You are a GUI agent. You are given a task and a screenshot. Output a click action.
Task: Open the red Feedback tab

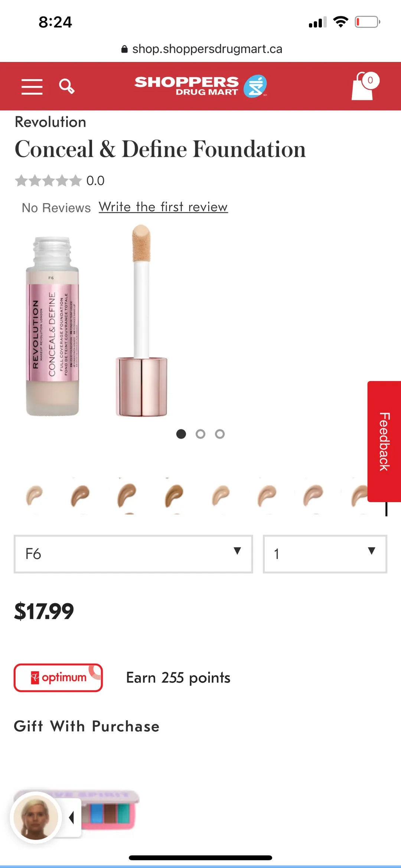click(384, 441)
